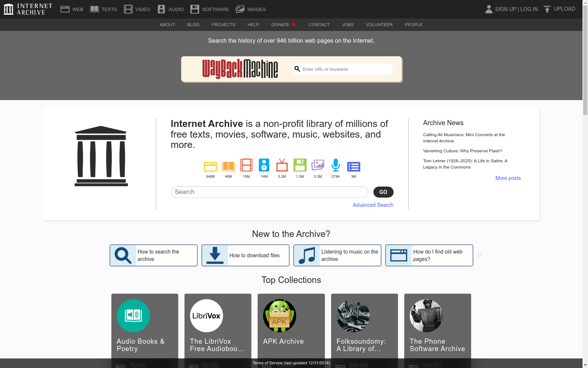Click the main archive Search field
588x368 pixels.
(x=269, y=192)
